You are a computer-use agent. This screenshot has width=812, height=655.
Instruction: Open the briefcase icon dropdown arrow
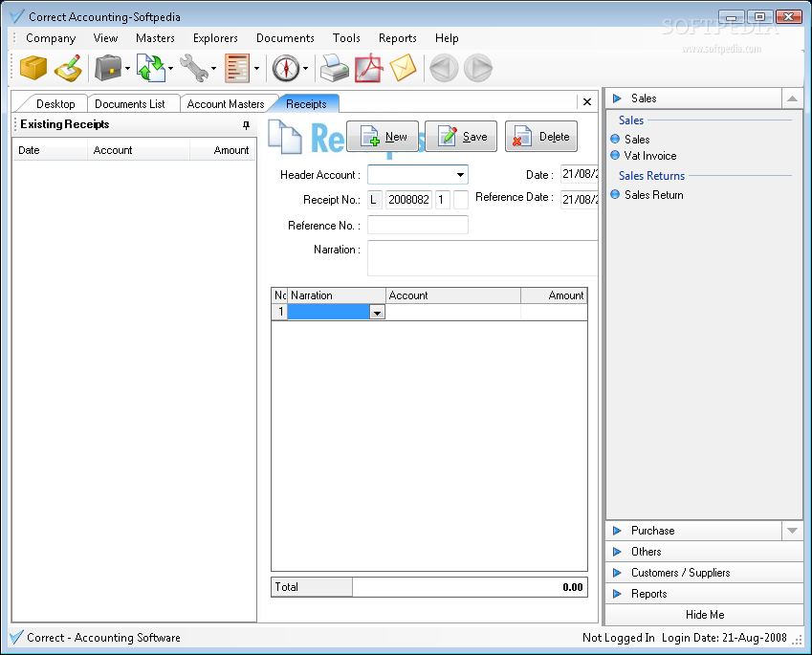point(127,68)
